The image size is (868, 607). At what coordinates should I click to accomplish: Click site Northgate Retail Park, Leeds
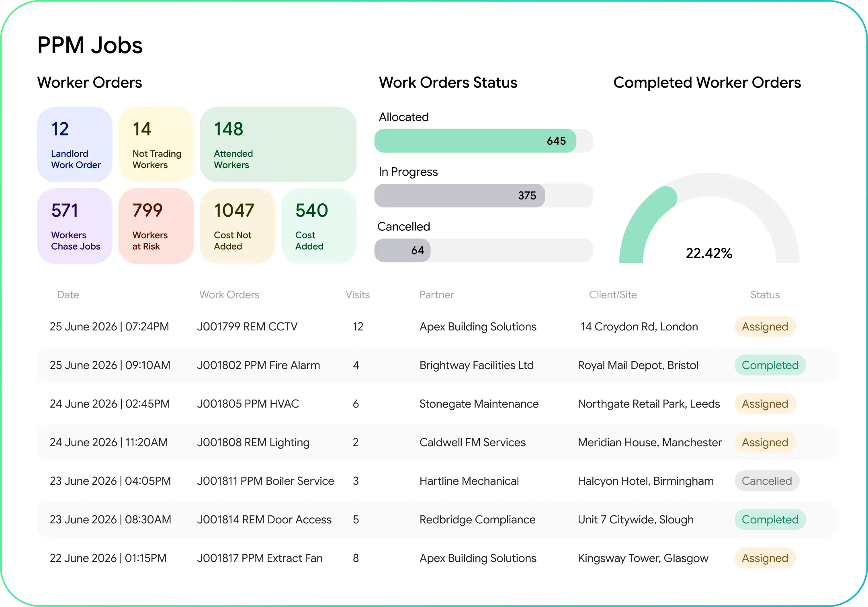pyautogui.click(x=649, y=404)
